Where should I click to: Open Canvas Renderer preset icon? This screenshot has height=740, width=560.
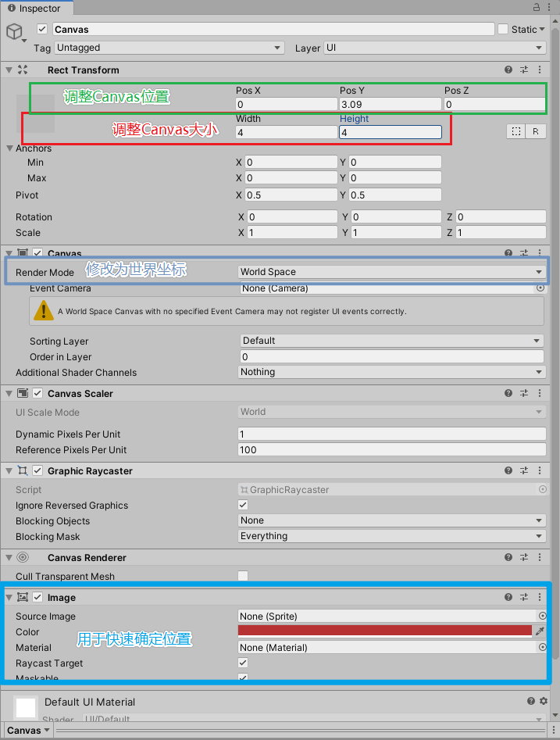524,557
